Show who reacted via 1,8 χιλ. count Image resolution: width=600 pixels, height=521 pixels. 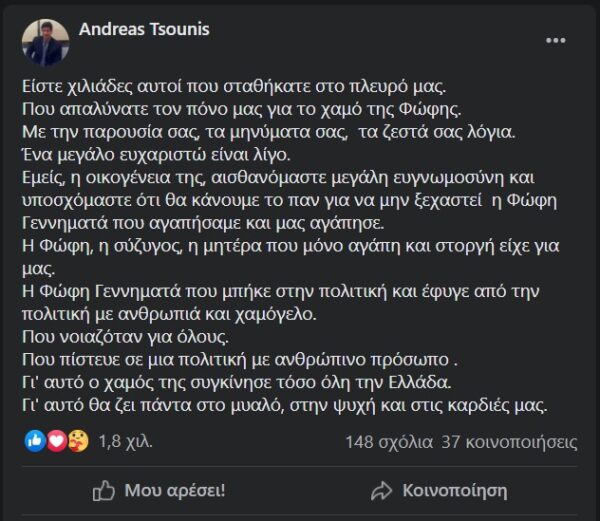click(x=119, y=440)
